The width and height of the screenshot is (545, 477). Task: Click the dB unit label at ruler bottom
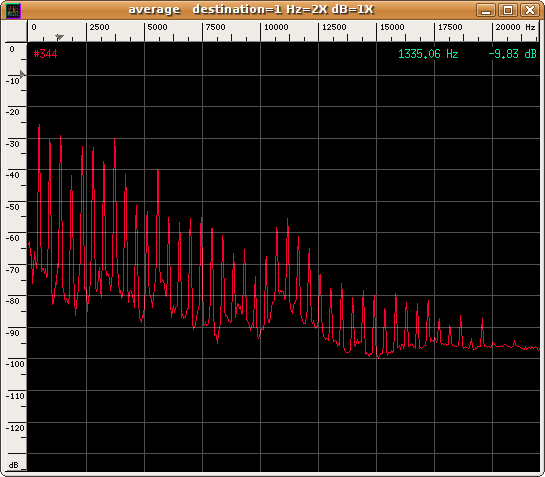(x=14, y=465)
